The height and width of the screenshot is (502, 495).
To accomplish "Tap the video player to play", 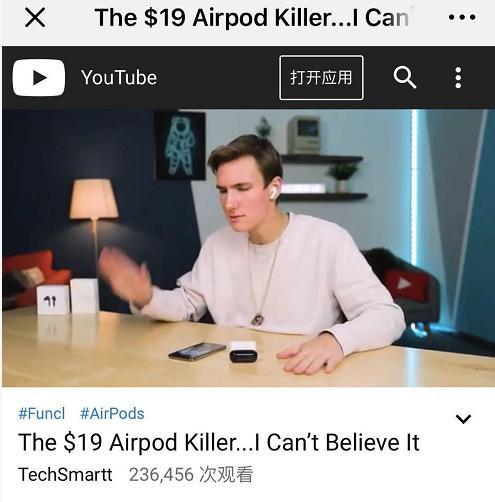I will coord(248,248).
